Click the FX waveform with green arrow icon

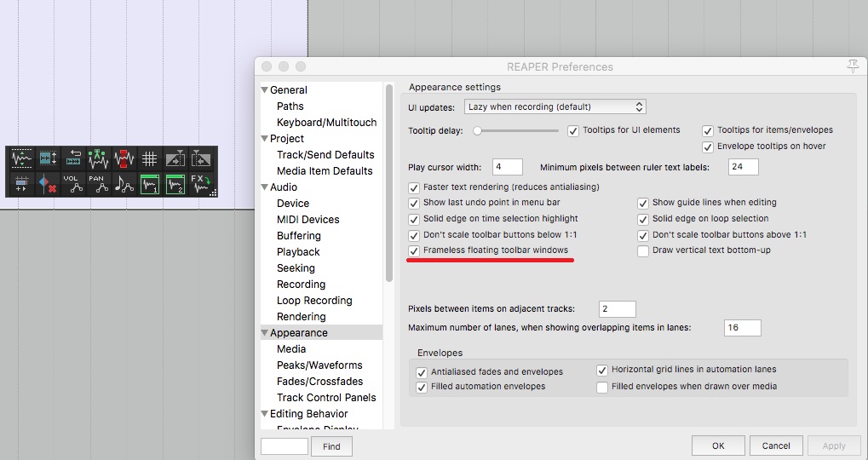point(200,184)
